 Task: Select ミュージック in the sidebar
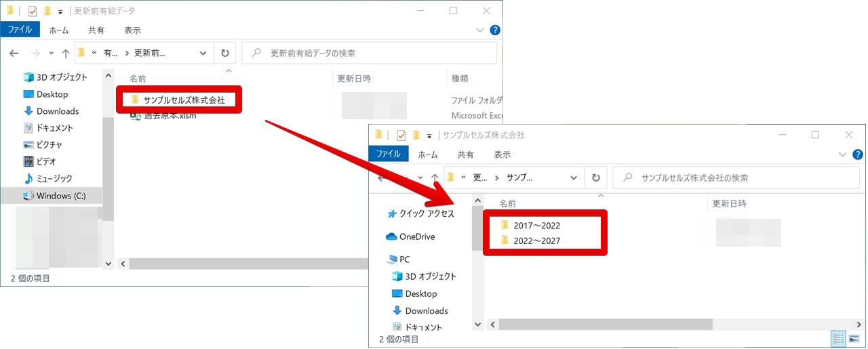tap(47, 179)
